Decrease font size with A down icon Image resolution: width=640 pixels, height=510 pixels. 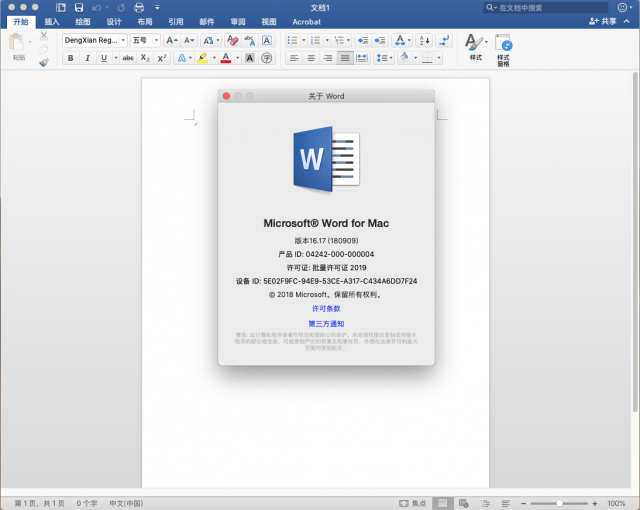pos(189,40)
